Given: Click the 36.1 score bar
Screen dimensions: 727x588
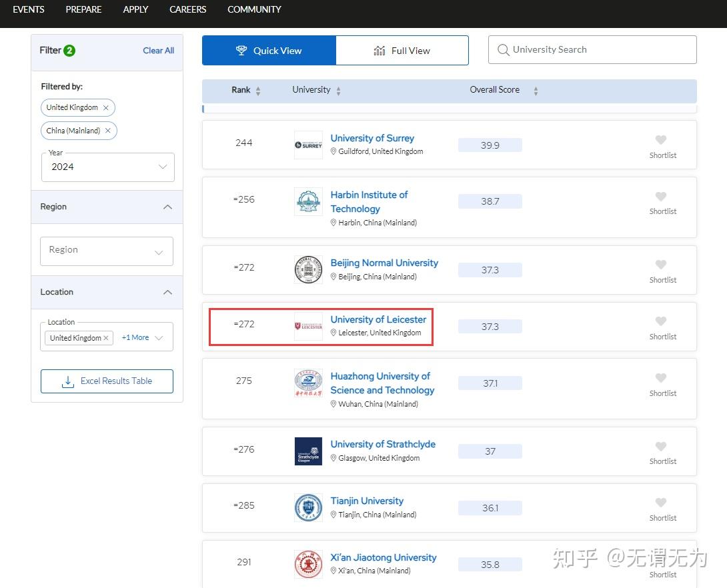Looking at the screenshot, I should (x=490, y=508).
